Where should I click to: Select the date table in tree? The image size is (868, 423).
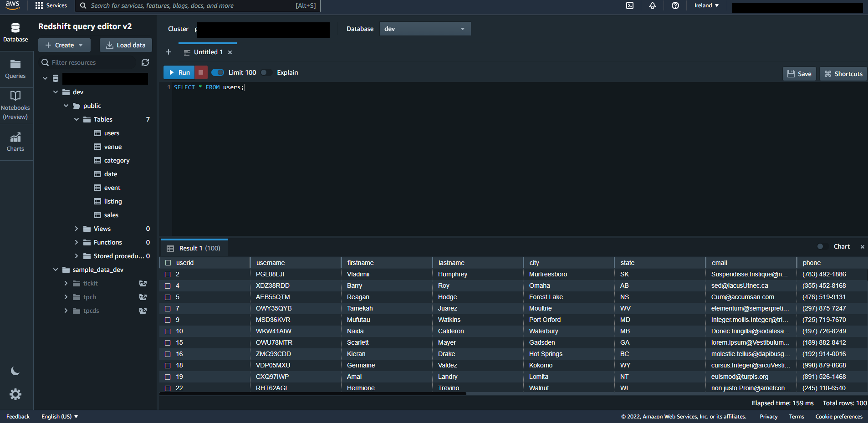(x=111, y=174)
